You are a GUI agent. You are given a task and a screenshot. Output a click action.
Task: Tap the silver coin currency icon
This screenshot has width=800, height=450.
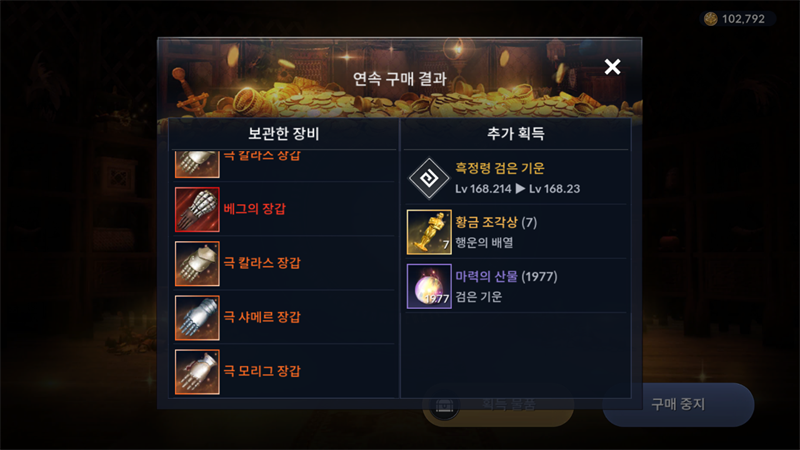click(x=711, y=19)
